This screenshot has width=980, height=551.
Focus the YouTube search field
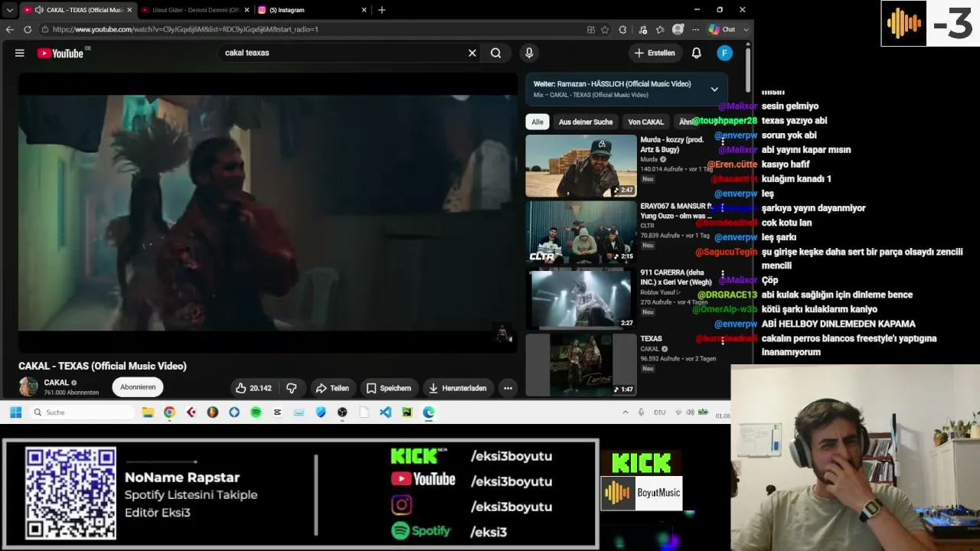click(345, 53)
